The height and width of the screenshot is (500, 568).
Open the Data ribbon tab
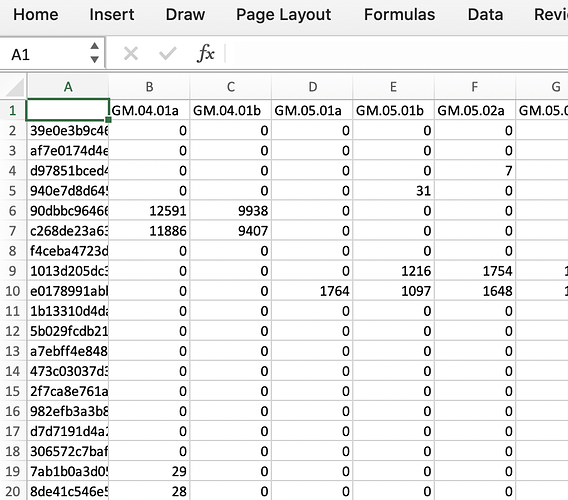[x=485, y=15]
